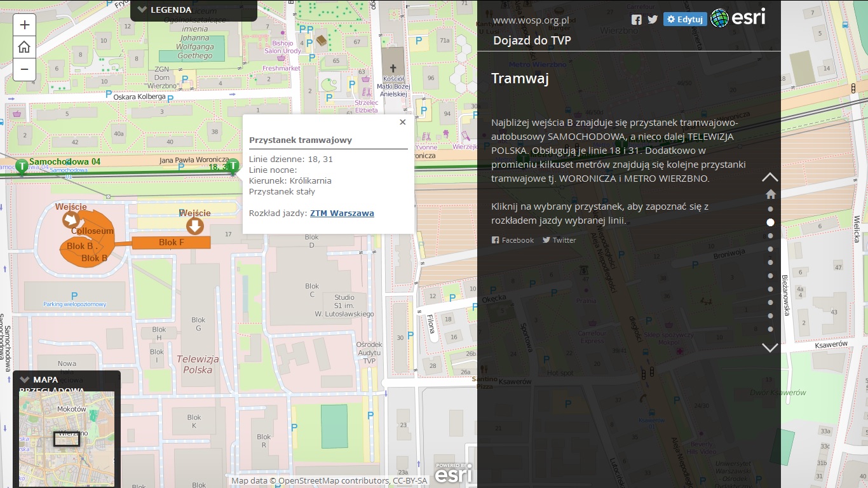868x488 pixels.
Task: Select the orange Blok F building
Action: [172, 242]
